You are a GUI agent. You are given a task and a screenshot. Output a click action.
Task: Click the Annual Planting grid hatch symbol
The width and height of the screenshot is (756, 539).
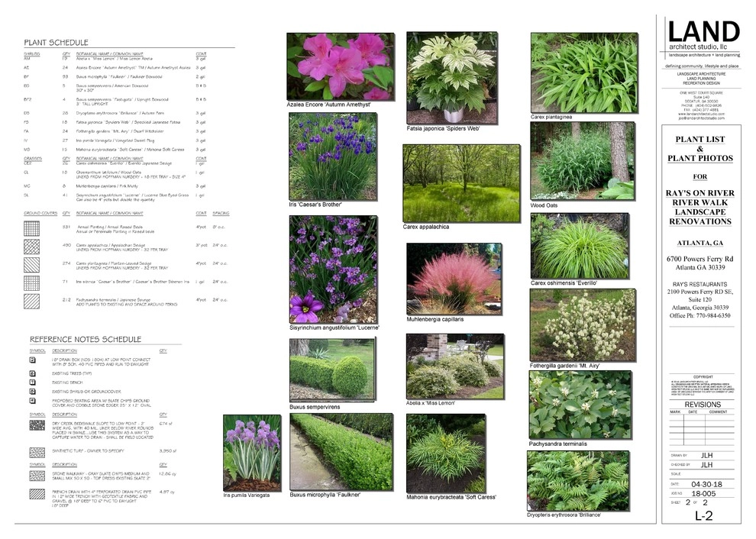(x=32, y=228)
